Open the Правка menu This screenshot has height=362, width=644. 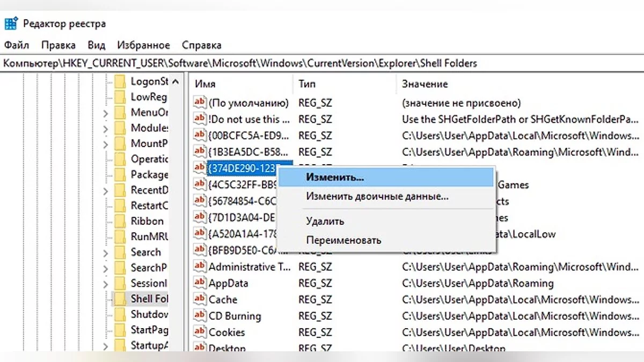point(58,45)
